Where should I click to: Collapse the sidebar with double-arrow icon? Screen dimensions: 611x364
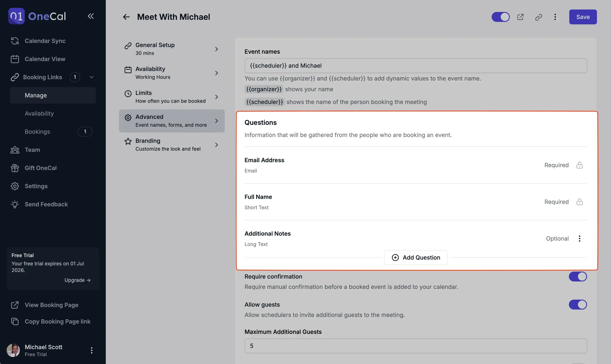coord(90,16)
